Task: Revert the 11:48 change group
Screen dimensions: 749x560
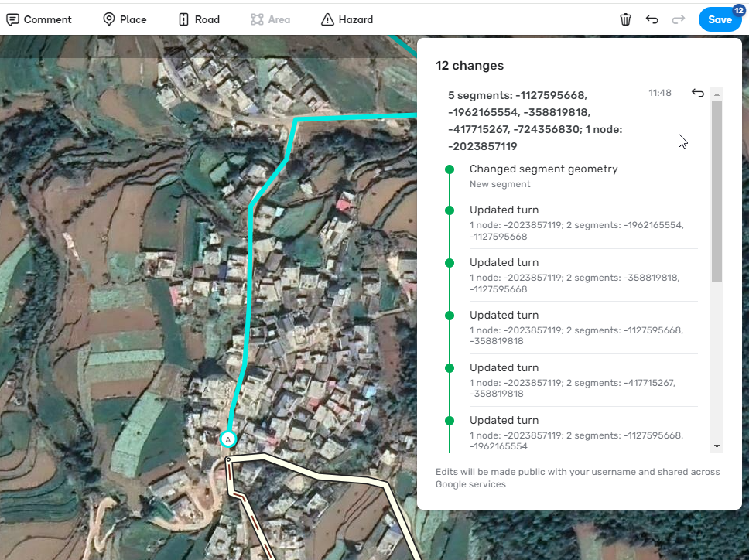Action: [x=698, y=93]
